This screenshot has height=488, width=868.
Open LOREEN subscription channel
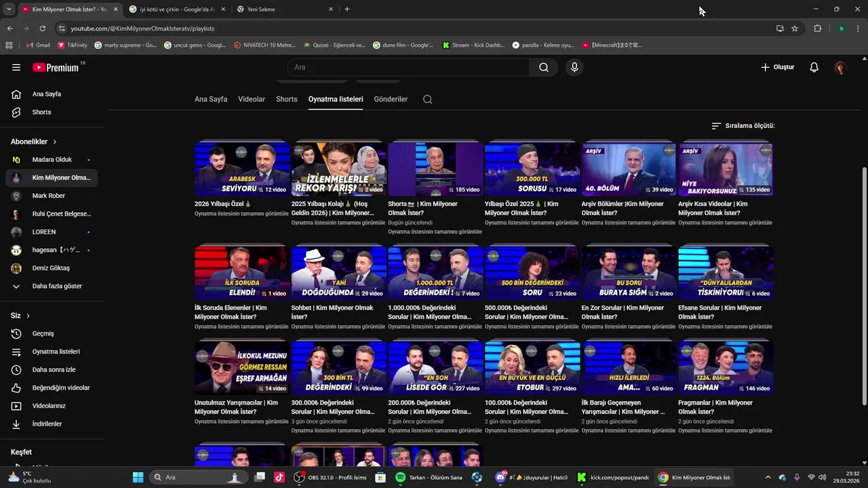coord(52,232)
